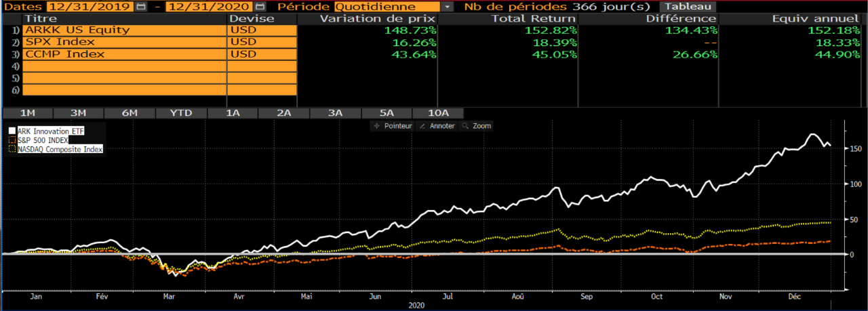Click the Titre column header

coord(41,18)
